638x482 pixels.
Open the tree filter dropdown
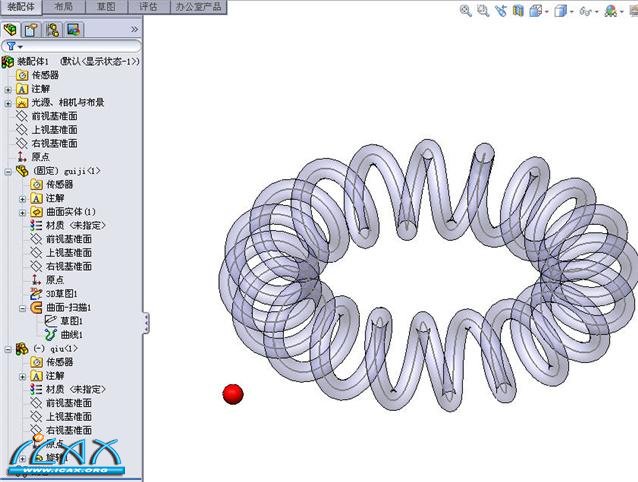click(14, 46)
